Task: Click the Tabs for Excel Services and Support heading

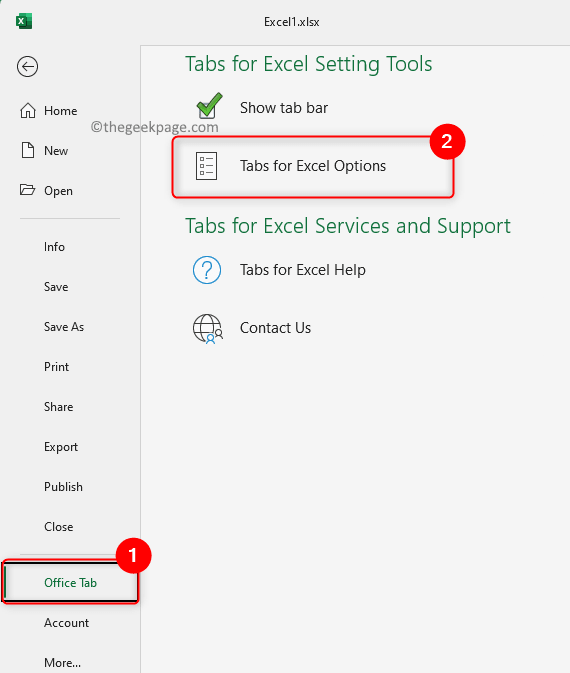Action: click(348, 226)
